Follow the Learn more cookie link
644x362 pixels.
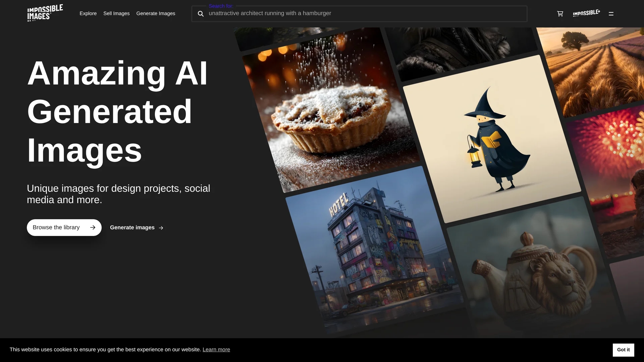click(x=216, y=350)
